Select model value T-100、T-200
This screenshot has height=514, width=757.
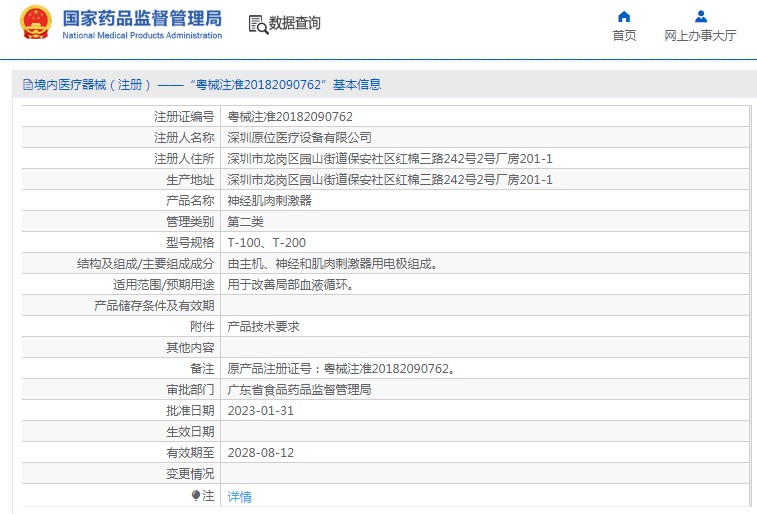[266, 243]
